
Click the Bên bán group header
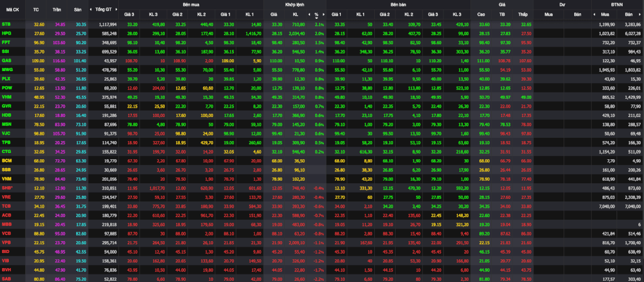(x=398, y=4)
